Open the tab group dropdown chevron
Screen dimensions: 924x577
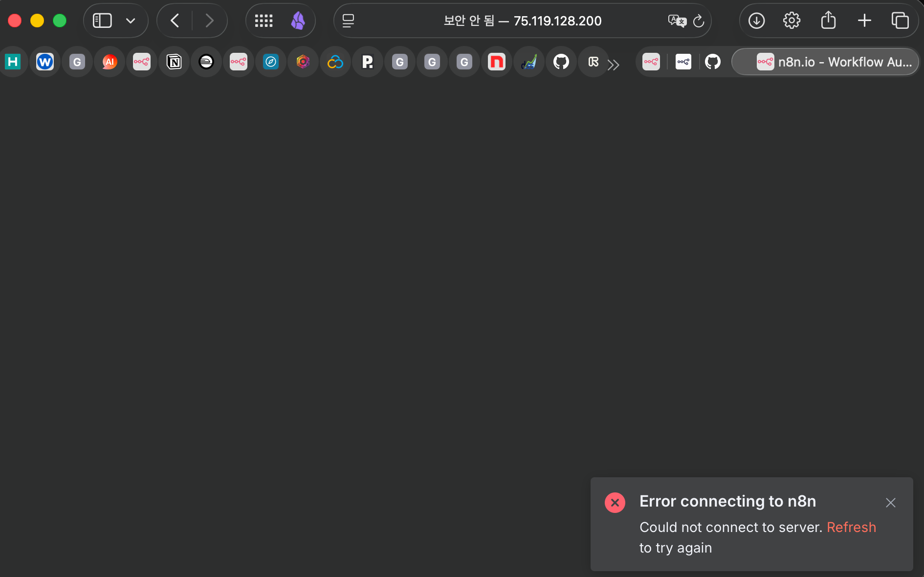[x=131, y=21]
